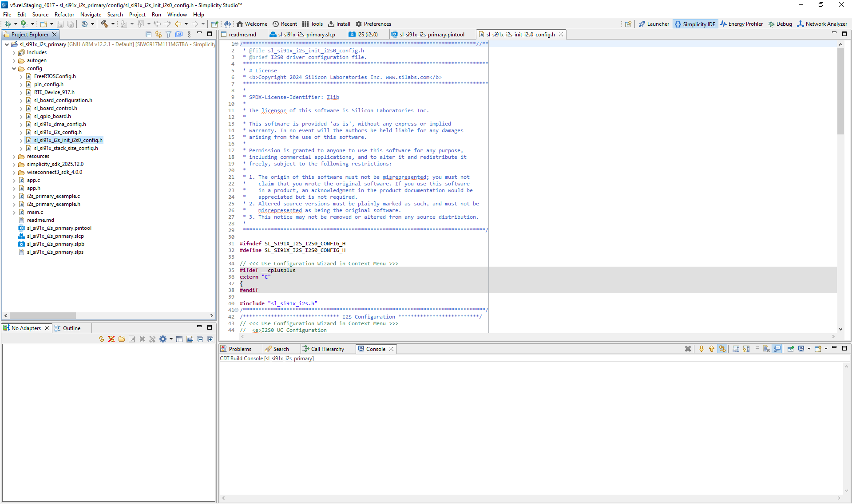This screenshot has width=852, height=504.
Task: Switch to the Energy Profiler perspective
Action: coord(741,24)
